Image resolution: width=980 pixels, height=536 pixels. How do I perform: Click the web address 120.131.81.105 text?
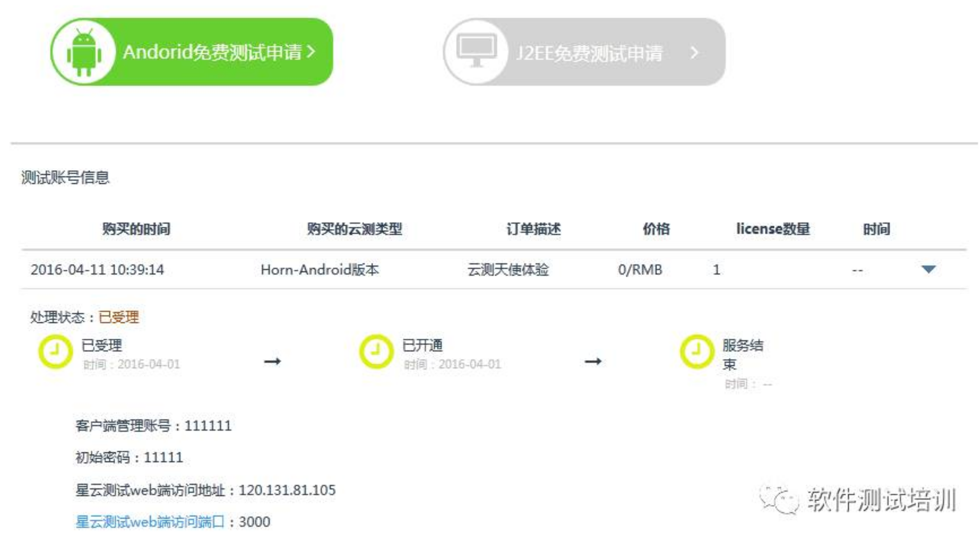click(x=287, y=490)
